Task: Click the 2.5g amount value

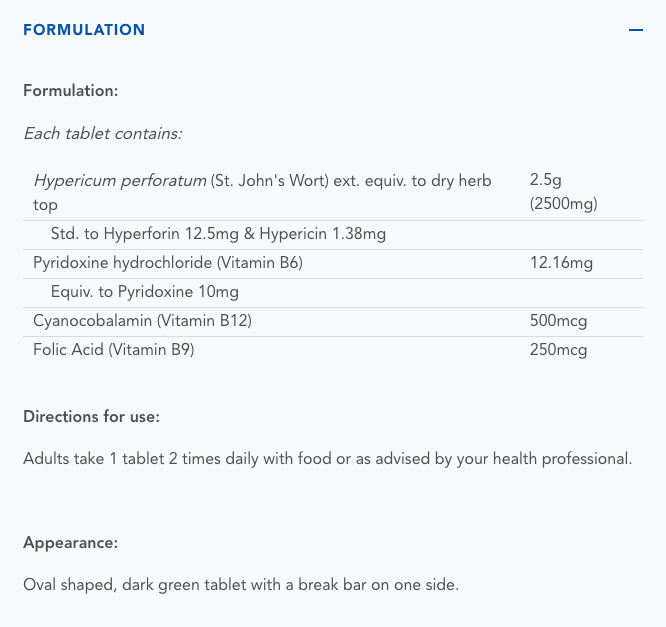Action: [547, 180]
